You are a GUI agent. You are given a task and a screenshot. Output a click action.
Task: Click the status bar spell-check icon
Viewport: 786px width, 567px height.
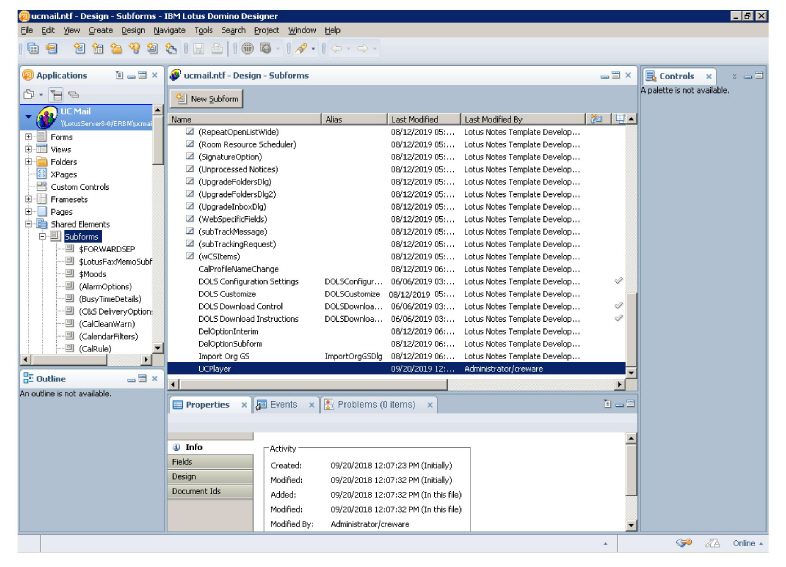point(712,543)
